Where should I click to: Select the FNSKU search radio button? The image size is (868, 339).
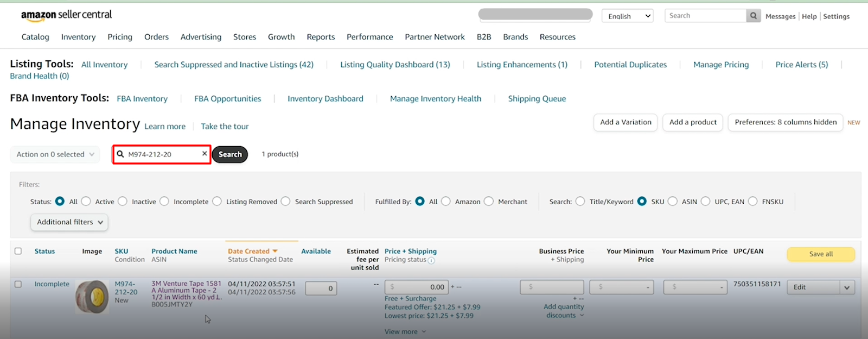(x=753, y=202)
